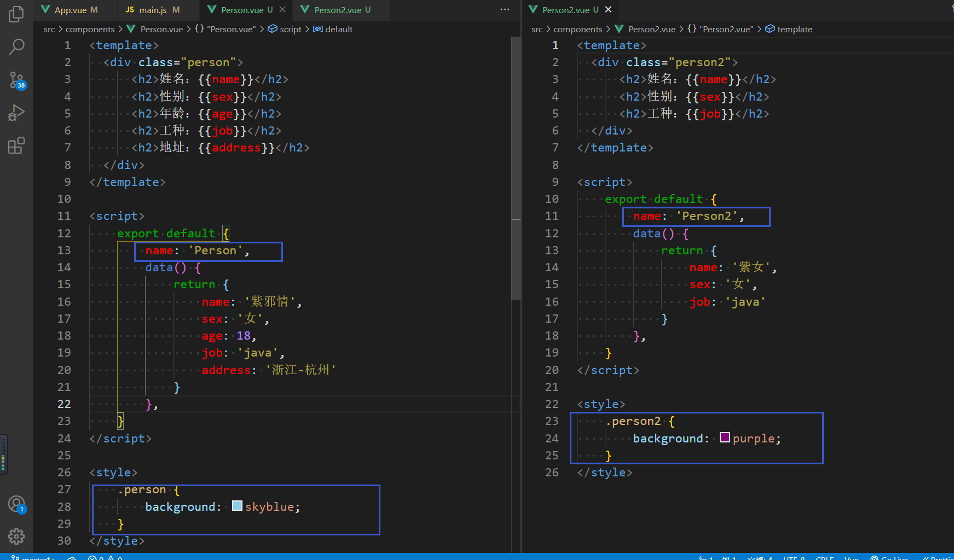Select the Person.vue tab

click(x=246, y=10)
